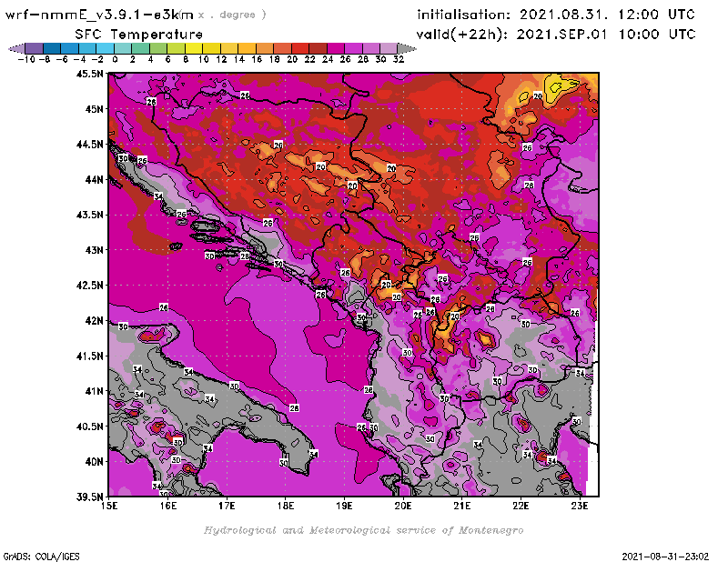
Task: Click the '16' legend scale label
Action: 257,59
